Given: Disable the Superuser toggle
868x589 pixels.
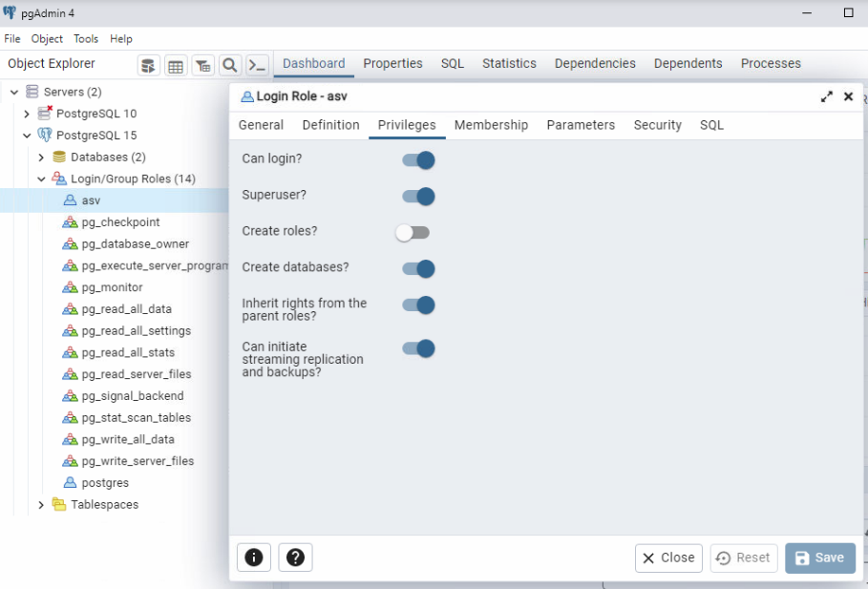Looking at the screenshot, I should coord(418,197).
